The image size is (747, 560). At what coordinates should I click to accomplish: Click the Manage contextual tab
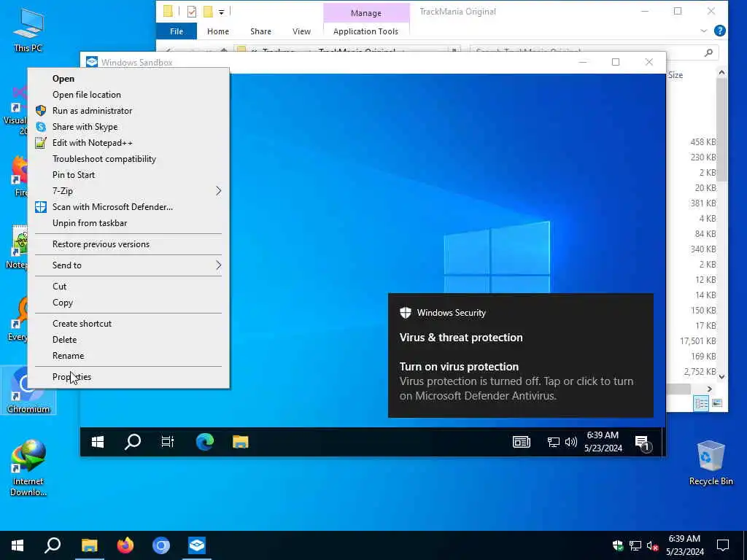[366, 13]
